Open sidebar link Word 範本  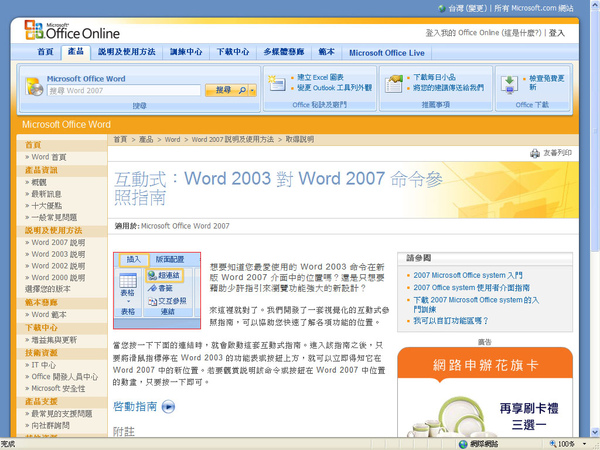pyautogui.click(x=49, y=315)
